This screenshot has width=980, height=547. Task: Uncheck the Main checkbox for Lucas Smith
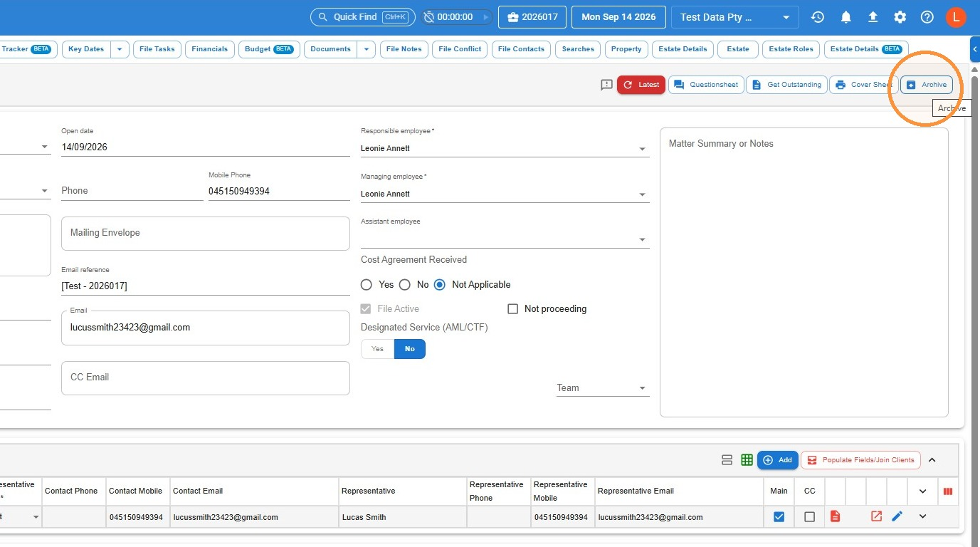(779, 516)
